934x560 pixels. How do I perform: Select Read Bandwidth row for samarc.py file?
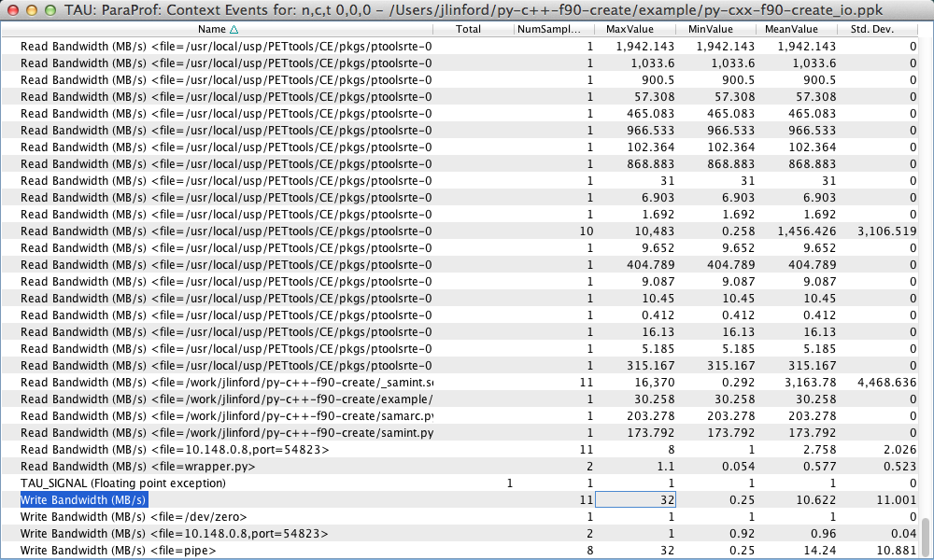pos(226,416)
